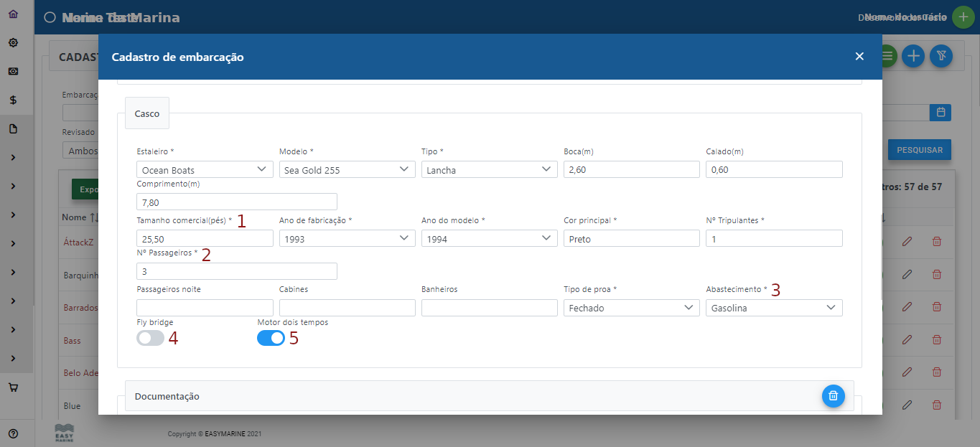The width and height of the screenshot is (980, 447).
Task: Expand the Ano de fabricação dropdown
Action: tap(347, 239)
